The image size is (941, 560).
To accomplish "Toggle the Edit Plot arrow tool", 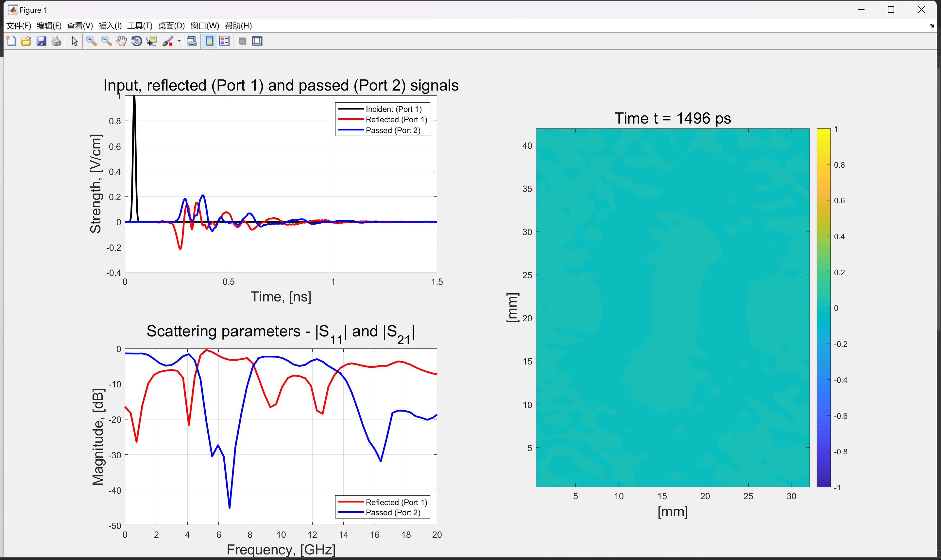I will click(x=74, y=41).
